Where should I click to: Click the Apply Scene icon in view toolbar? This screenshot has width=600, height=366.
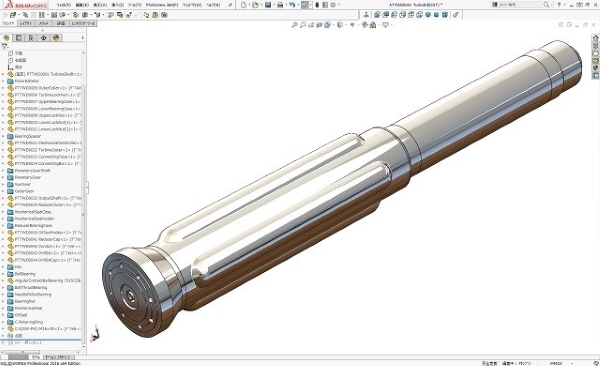[x=373, y=25]
